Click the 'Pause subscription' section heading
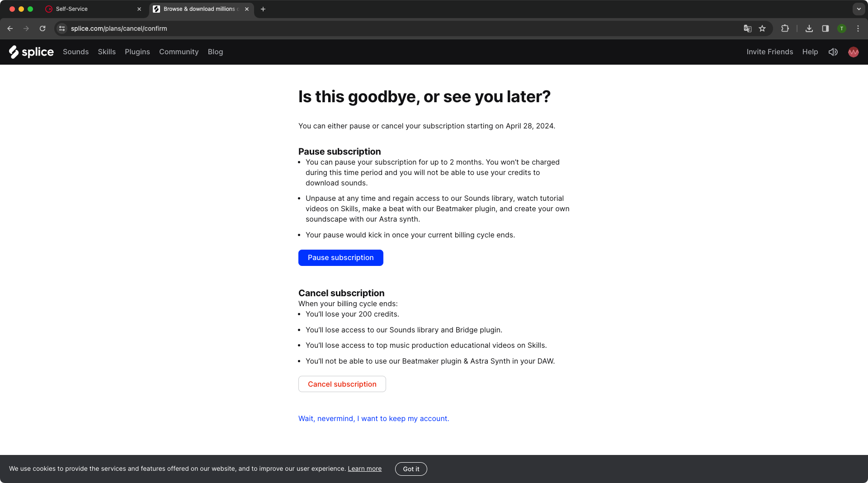868x483 pixels. pyautogui.click(x=340, y=152)
